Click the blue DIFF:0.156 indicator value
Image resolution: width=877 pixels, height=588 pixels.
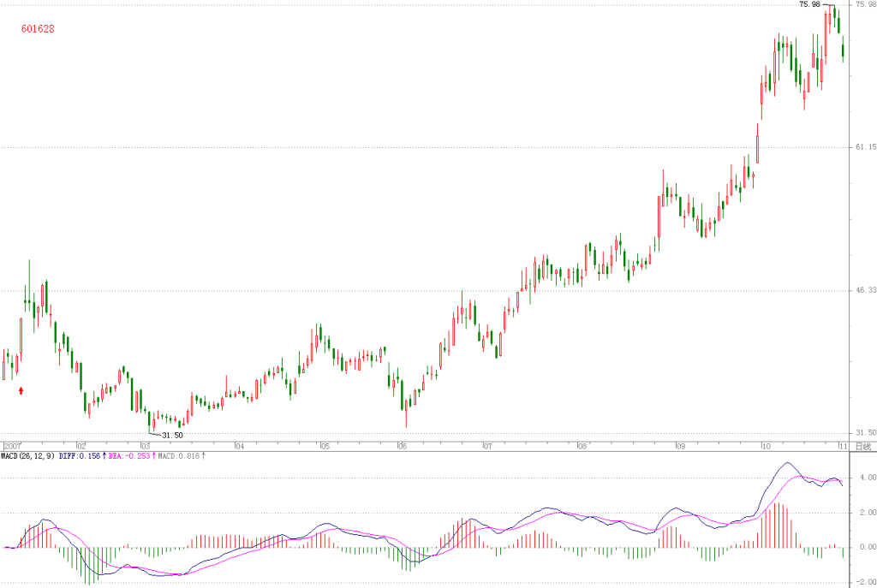coord(80,456)
